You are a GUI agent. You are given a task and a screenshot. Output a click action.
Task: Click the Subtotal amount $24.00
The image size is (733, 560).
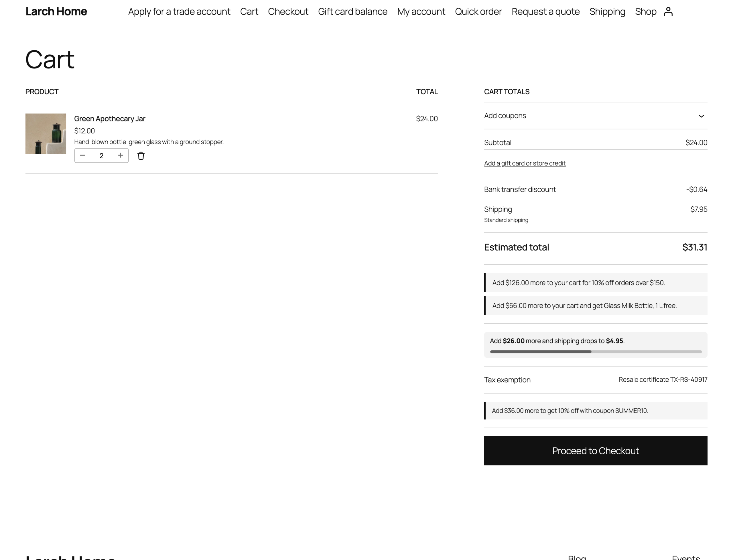696,143
